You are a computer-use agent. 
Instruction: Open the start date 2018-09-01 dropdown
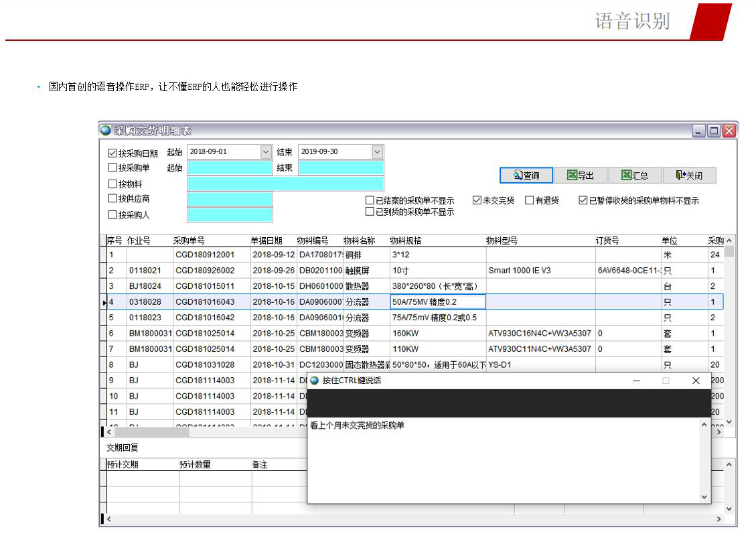point(266,152)
